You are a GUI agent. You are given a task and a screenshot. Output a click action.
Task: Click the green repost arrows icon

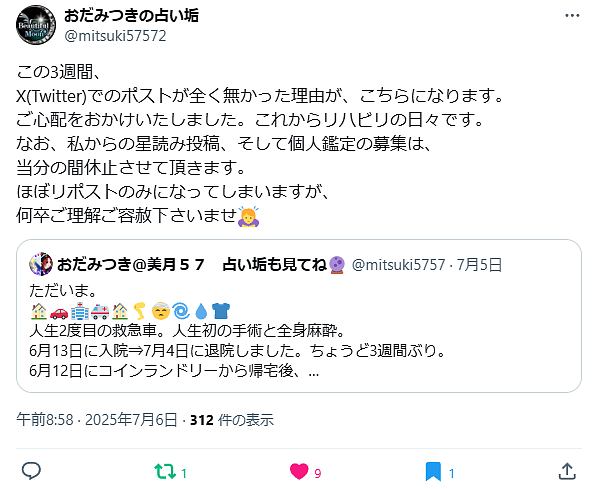tap(165, 471)
